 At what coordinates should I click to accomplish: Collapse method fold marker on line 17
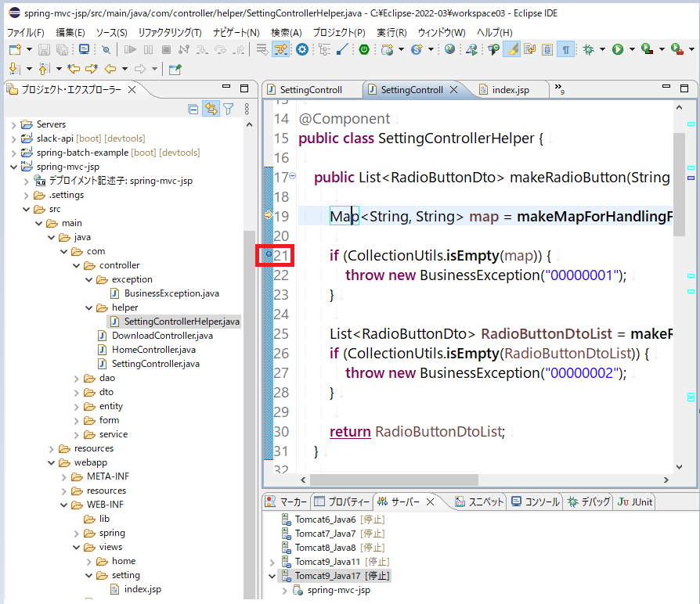[x=292, y=176]
